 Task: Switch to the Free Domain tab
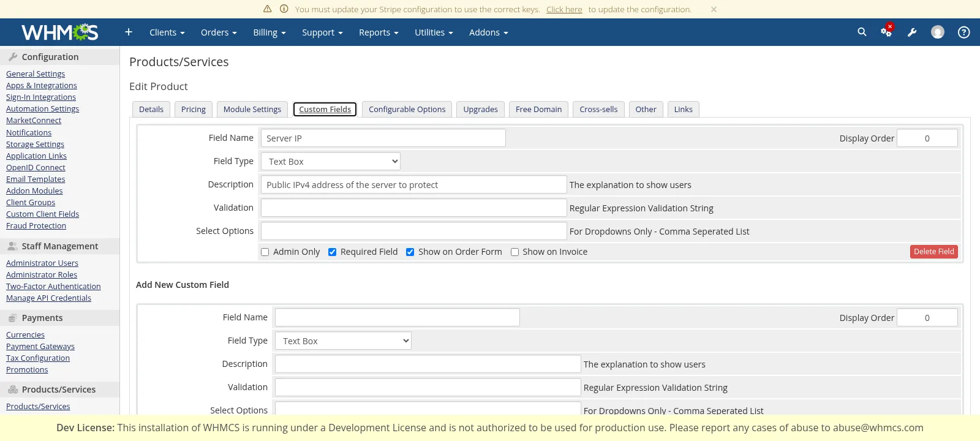pyautogui.click(x=539, y=109)
